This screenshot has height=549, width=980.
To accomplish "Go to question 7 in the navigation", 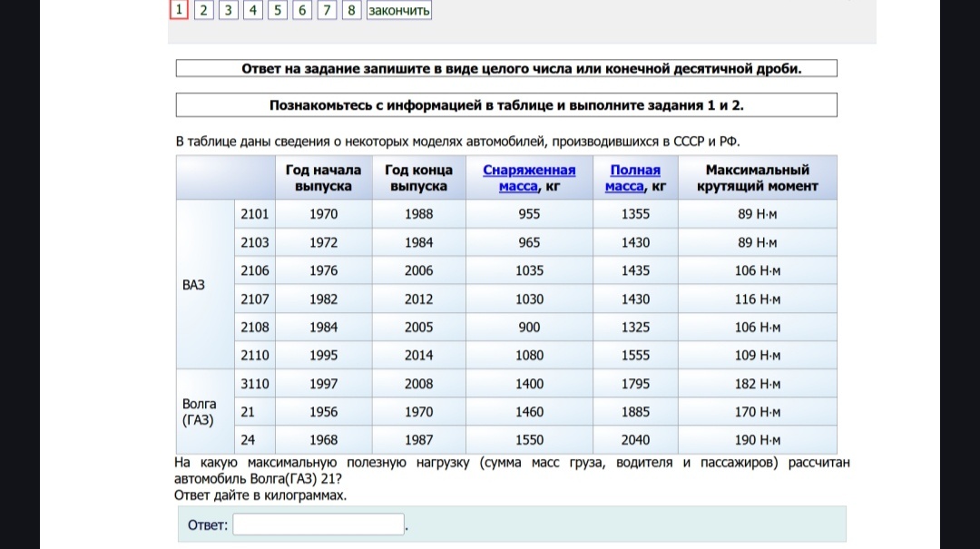I will 327,9.
